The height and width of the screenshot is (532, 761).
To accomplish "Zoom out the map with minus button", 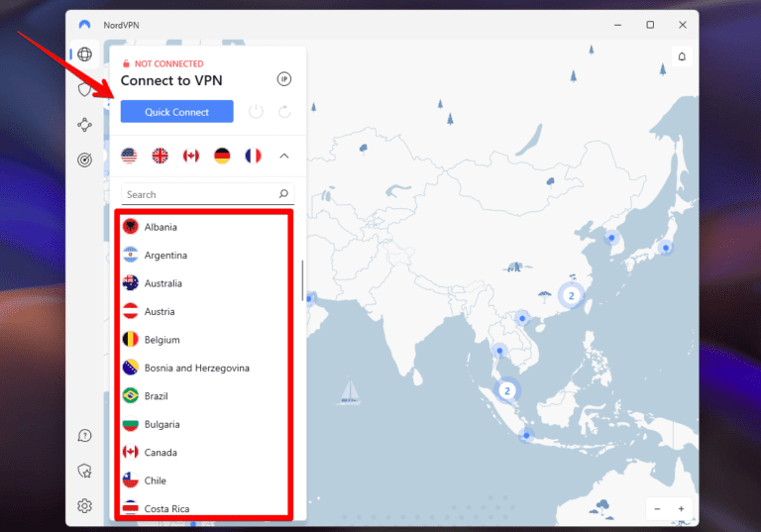I will pyautogui.click(x=657, y=508).
